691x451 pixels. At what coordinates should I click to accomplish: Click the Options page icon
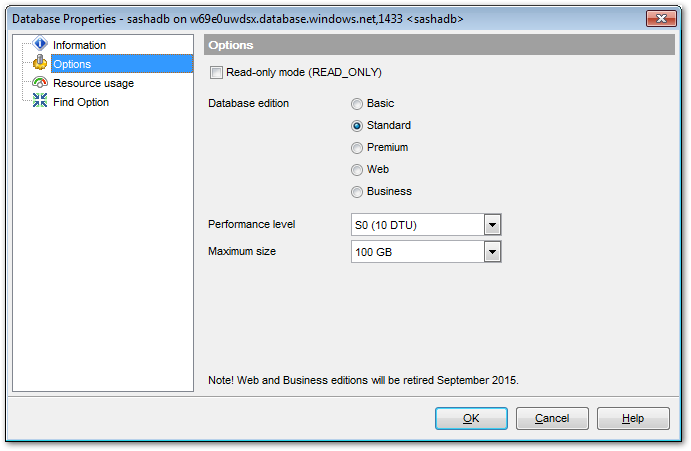40,64
